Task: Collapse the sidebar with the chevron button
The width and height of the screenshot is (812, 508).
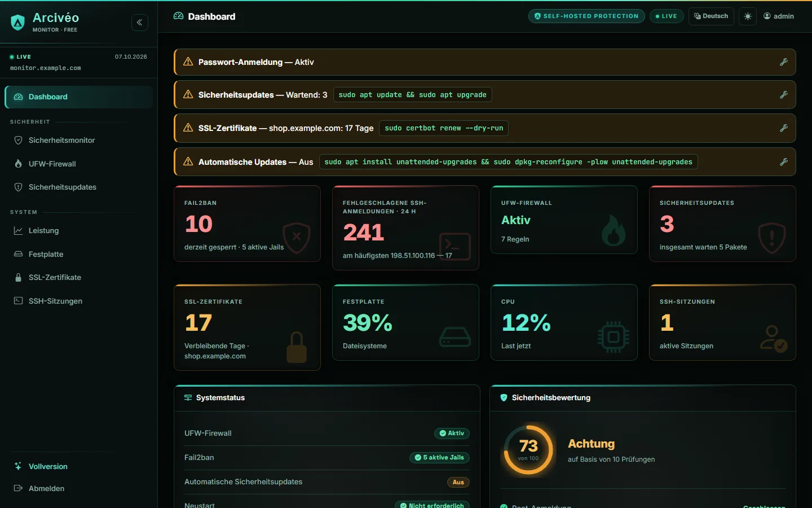Action: (x=140, y=23)
